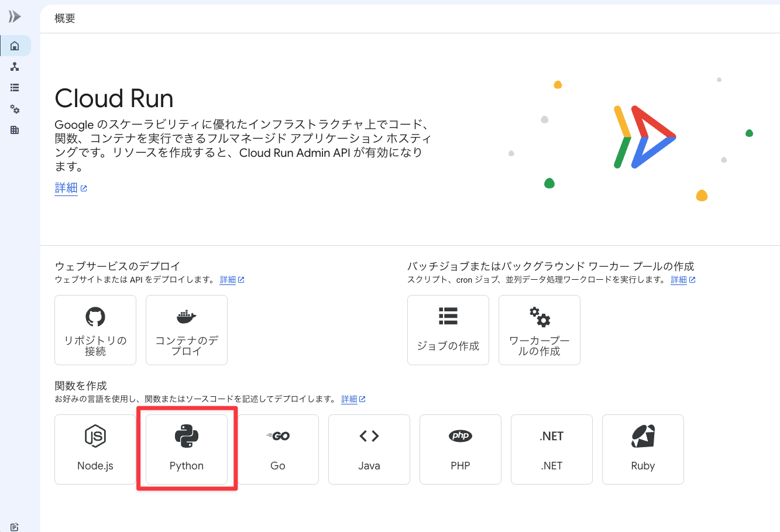Create a function with Node.js label
Viewport: 780px width, 532px height.
(95, 466)
